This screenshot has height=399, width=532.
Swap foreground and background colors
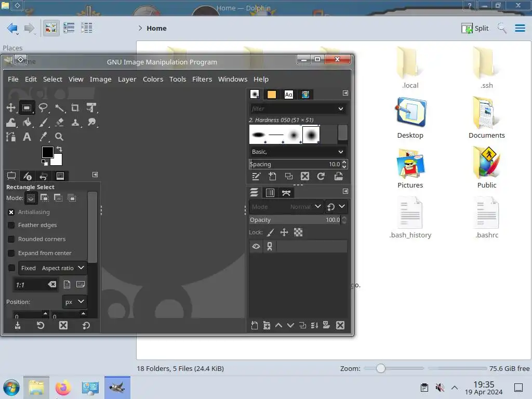pyautogui.click(x=59, y=149)
